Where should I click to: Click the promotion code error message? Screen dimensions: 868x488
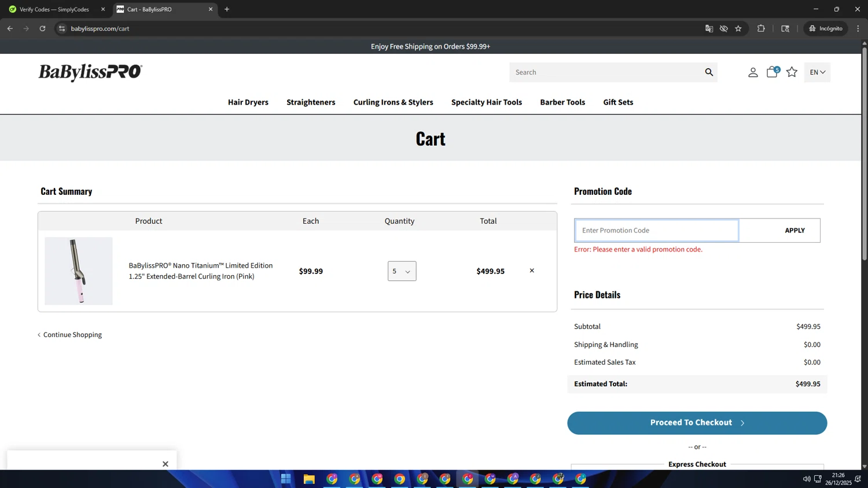[638, 249]
